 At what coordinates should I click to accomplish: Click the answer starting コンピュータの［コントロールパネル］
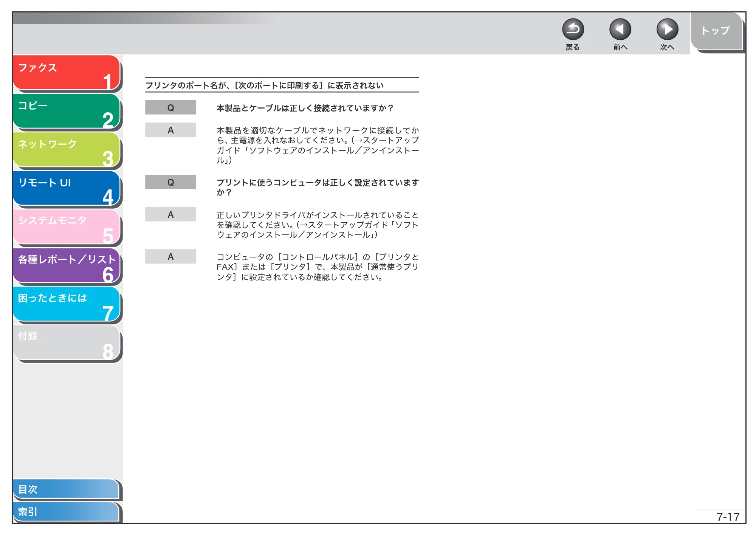[318, 267]
